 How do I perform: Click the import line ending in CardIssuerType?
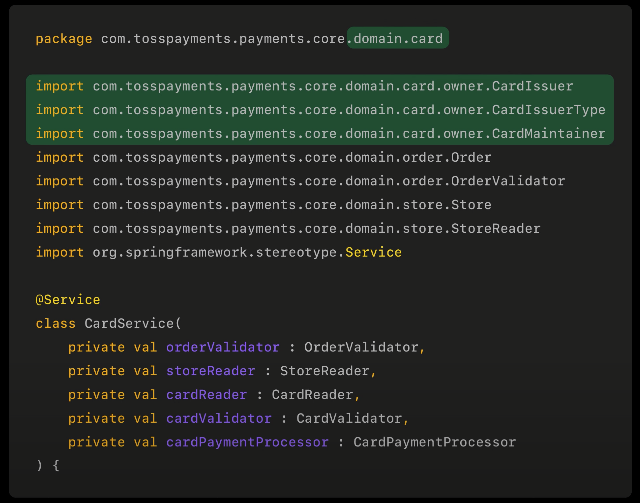tap(320, 110)
